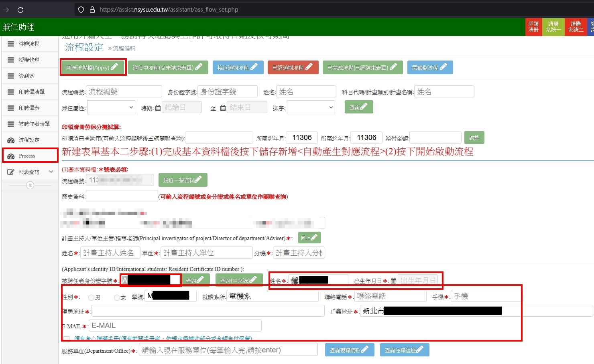Click the 查詢現職情形 button

tap(350, 350)
